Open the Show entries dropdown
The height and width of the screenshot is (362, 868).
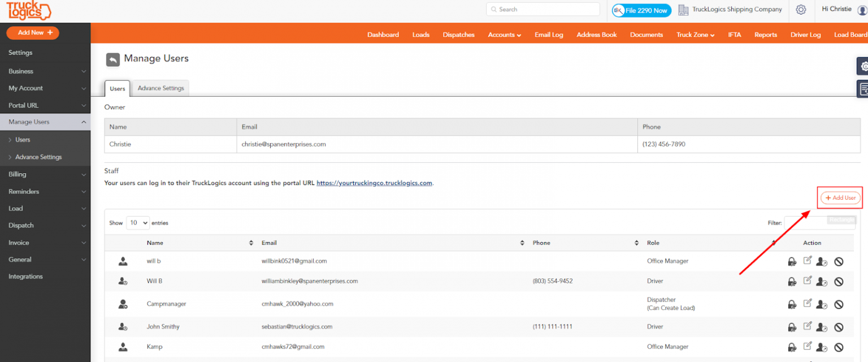coord(137,222)
